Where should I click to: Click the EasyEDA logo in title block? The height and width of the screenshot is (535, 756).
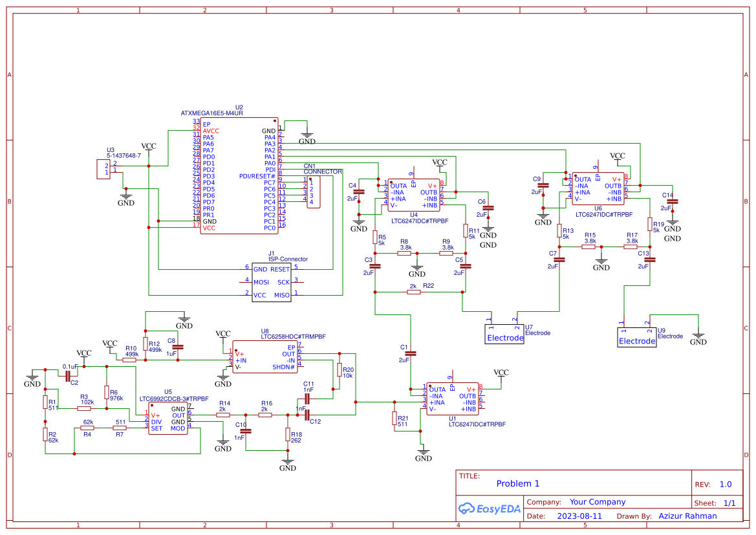[x=489, y=508]
